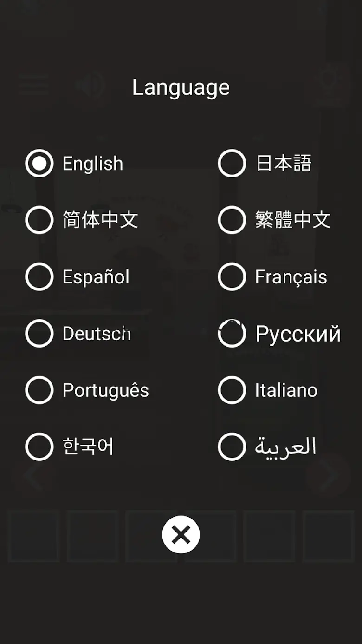Pick the Русский radio button

tap(232, 334)
